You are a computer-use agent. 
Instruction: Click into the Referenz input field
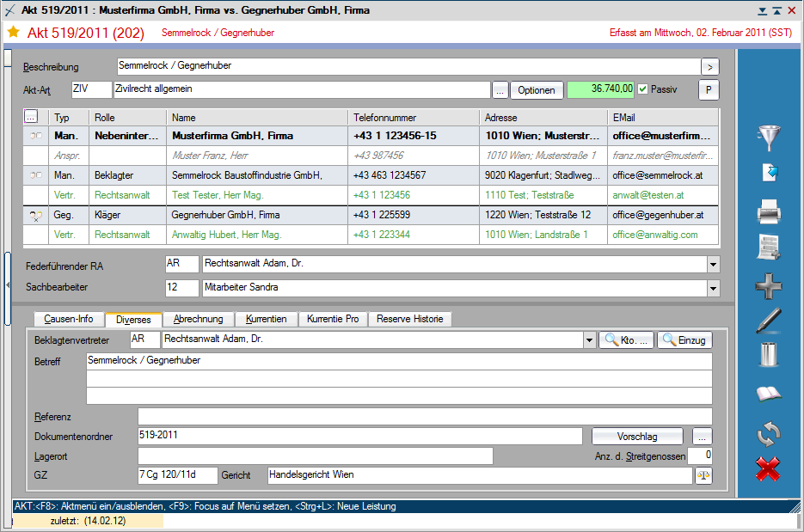(x=425, y=417)
